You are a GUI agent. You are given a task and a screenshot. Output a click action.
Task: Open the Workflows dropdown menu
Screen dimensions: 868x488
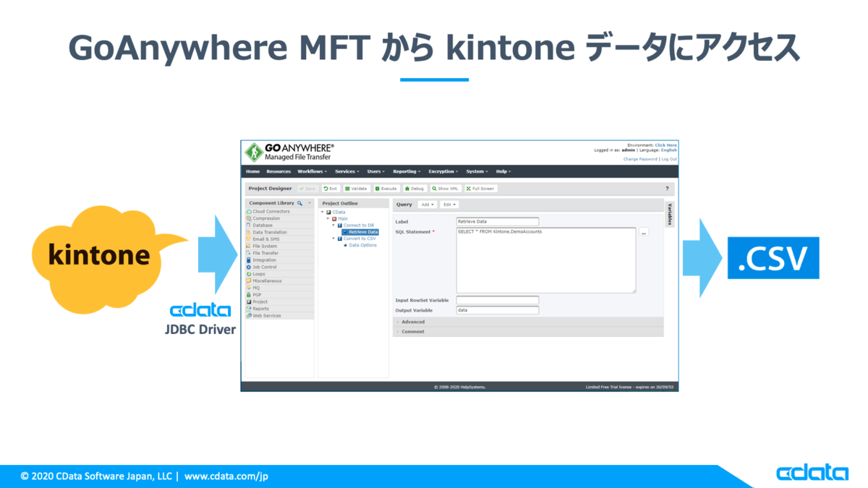pyautogui.click(x=312, y=171)
